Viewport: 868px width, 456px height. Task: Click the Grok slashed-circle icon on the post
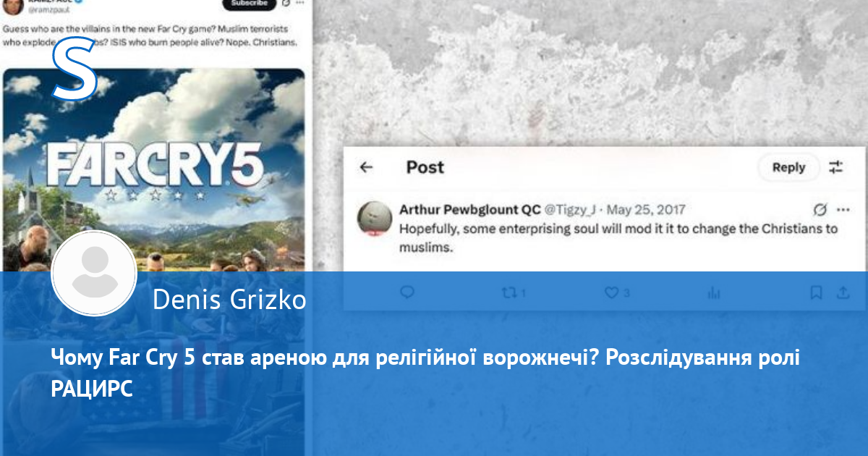click(820, 210)
